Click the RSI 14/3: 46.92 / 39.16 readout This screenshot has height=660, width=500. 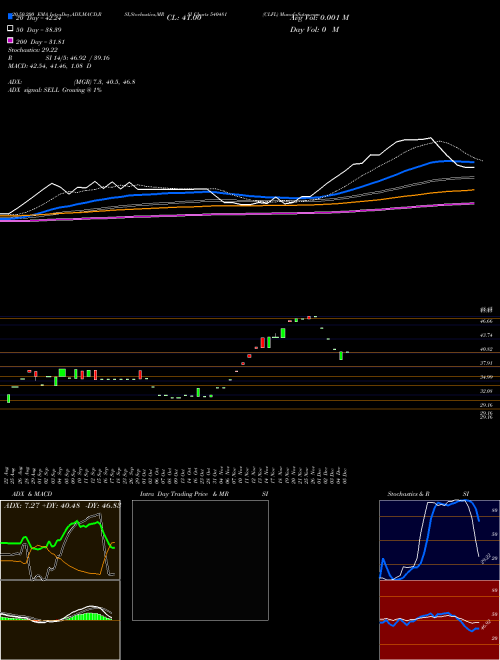59,58
